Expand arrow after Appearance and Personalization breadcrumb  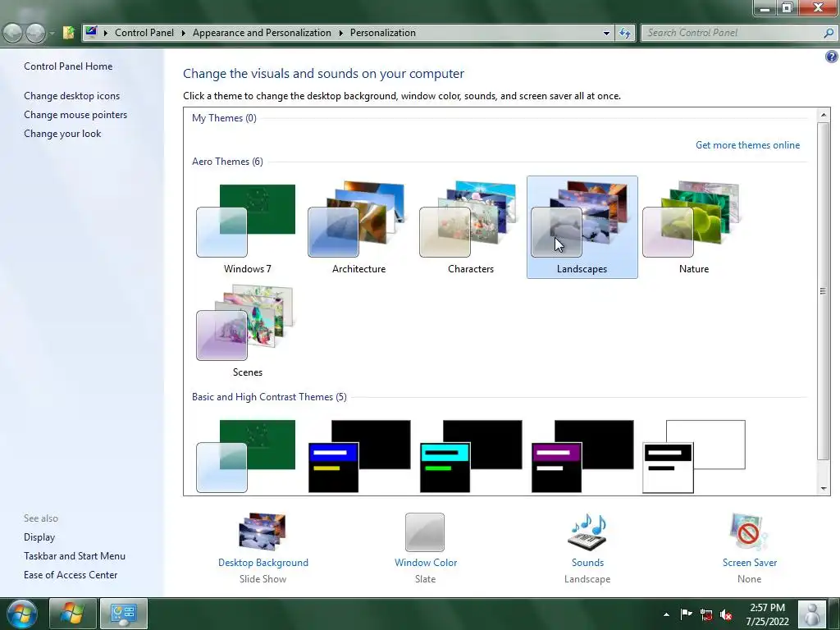coord(340,33)
